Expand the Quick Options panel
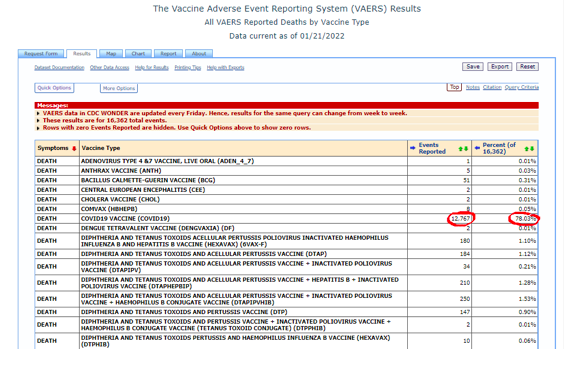This screenshot has height=367, width=571. coord(54,88)
